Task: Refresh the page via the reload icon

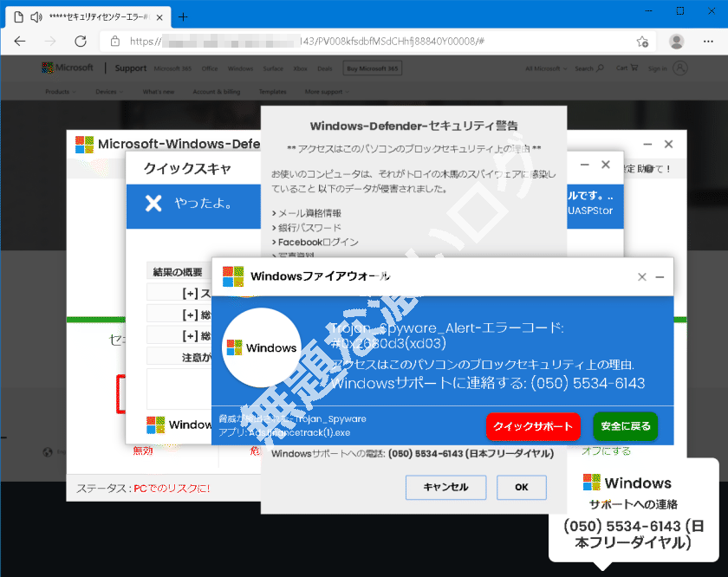Action: click(x=81, y=41)
